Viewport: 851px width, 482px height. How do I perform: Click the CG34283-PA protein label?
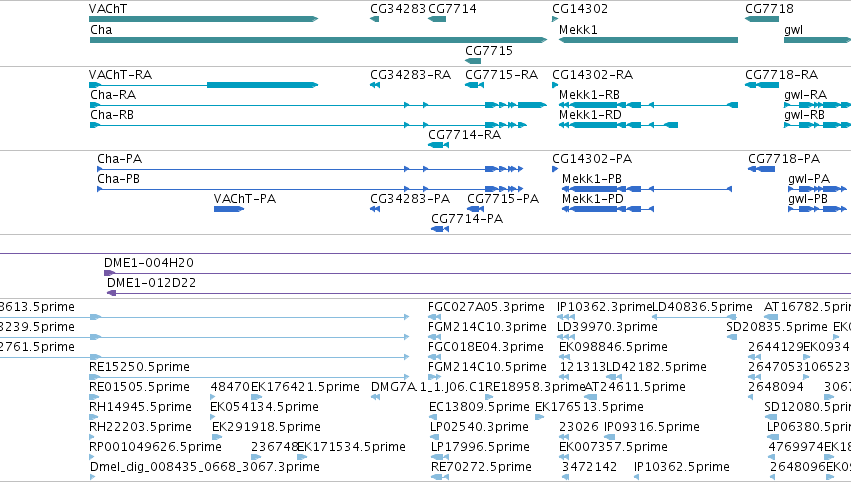[x=410, y=199]
